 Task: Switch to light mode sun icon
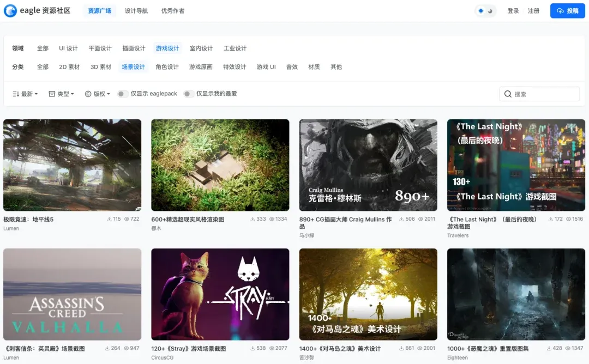click(x=481, y=11)
